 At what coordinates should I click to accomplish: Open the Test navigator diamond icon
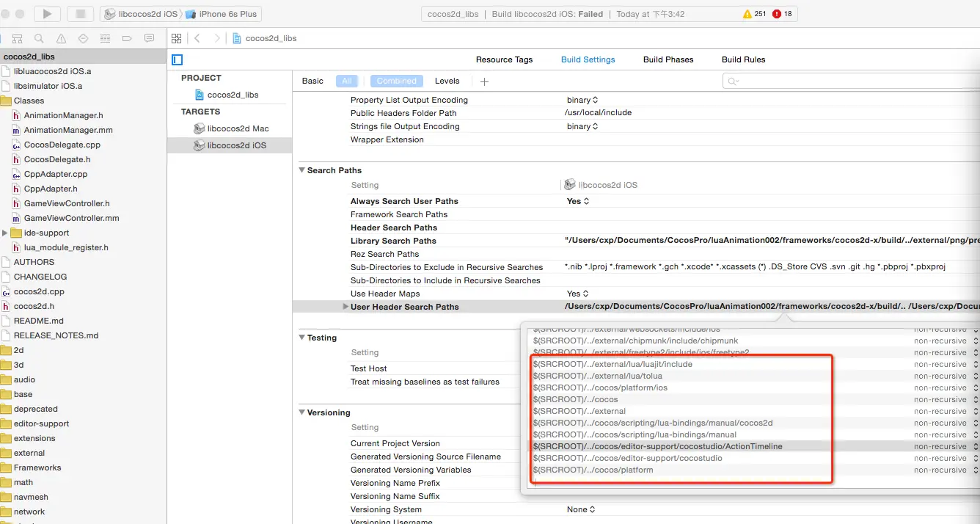(83, 38)
